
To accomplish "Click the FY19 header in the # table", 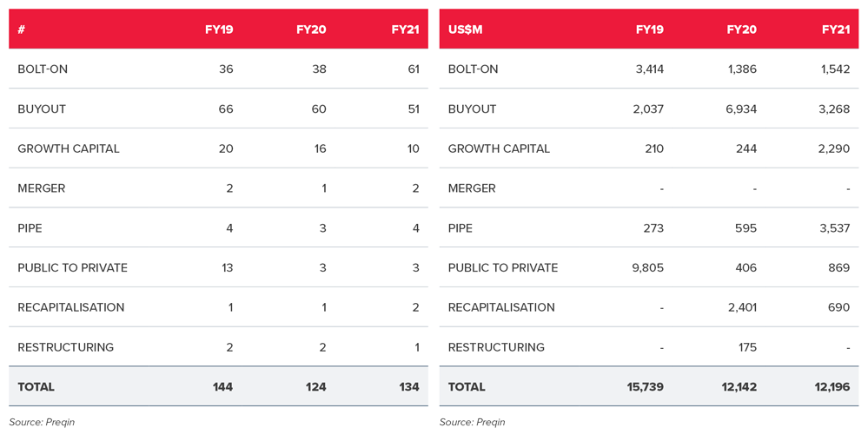I will (218, 30).
